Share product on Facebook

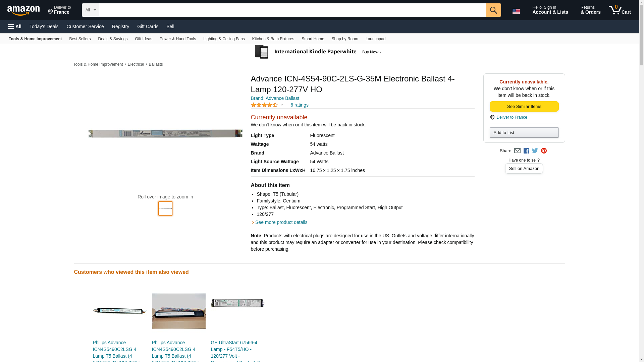click(x=526, y=151)
